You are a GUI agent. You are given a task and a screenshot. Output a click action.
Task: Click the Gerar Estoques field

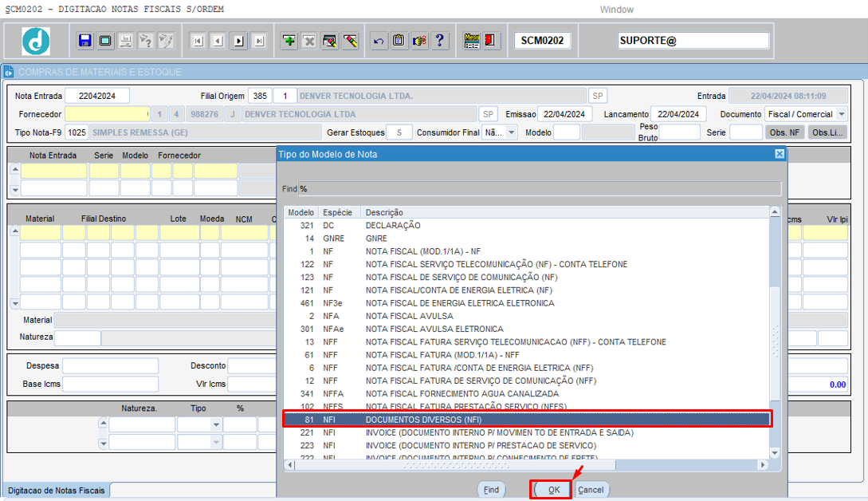399,132
